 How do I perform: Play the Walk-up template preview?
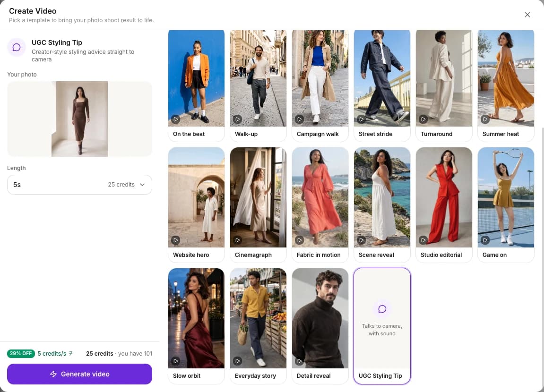237,119
